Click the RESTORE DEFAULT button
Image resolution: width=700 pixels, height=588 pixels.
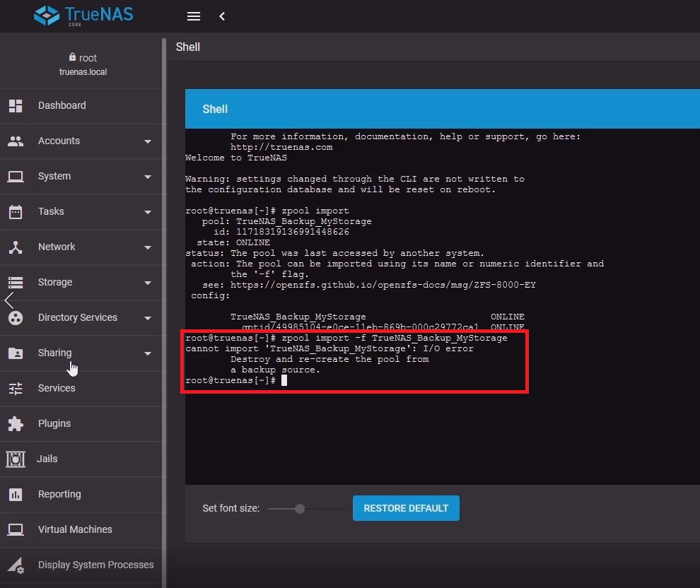(406, 508)
